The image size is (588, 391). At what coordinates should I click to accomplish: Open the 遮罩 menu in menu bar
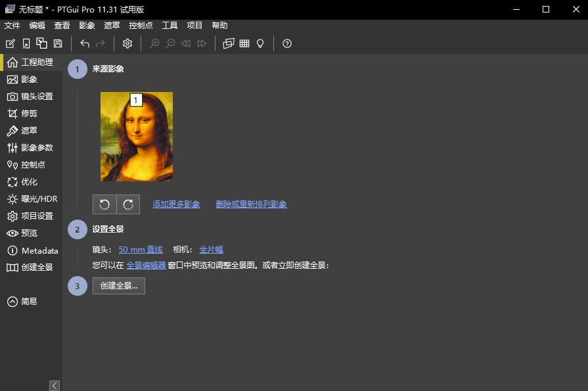pyautogui.click(x=112, y=26)
